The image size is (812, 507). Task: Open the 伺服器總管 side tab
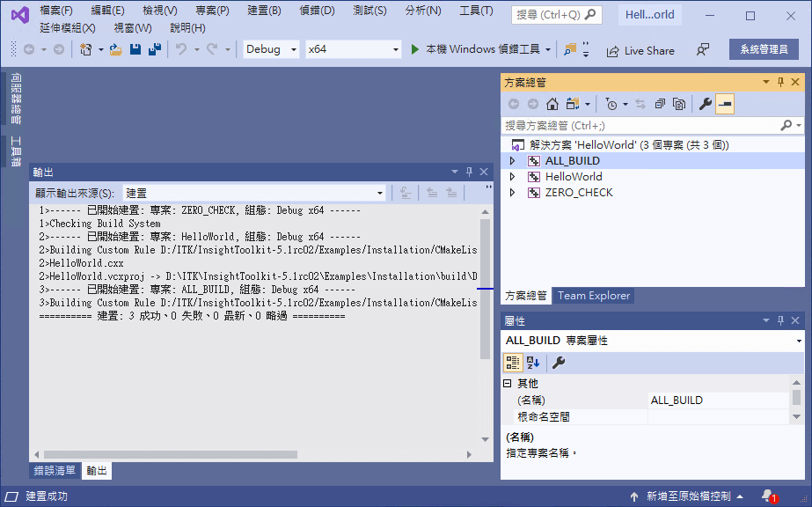[16, 99]
